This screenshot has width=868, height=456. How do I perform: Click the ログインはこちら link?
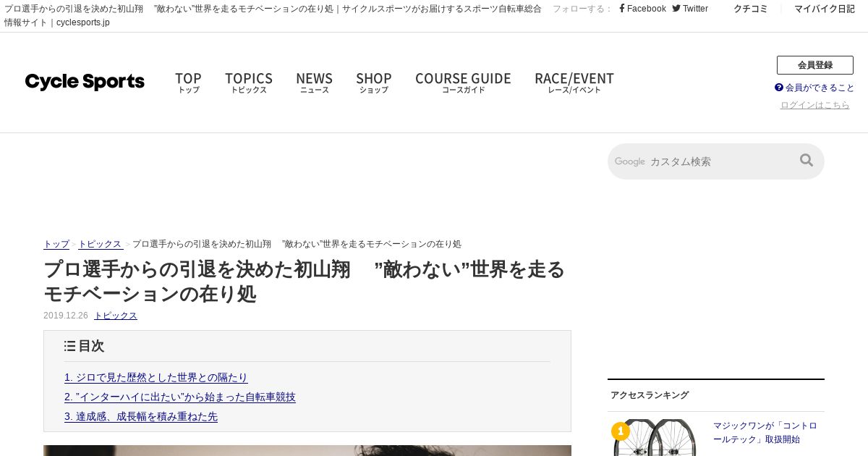coord(815,105)
